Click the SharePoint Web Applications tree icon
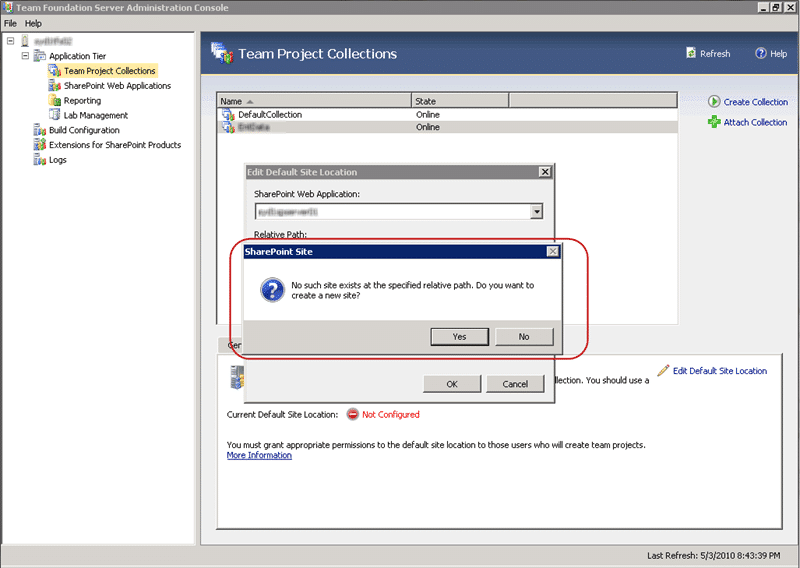Viewport: 800px width, 568px height. coord(55,85)
